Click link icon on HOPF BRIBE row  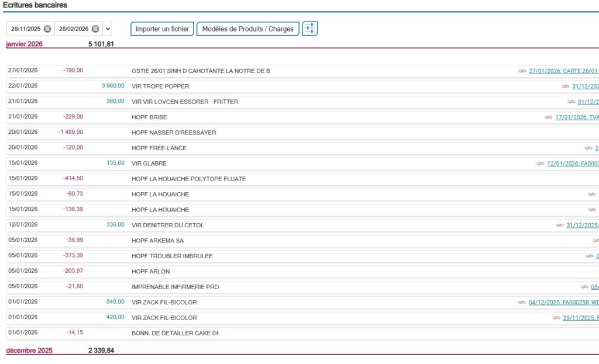coord(548,117)
